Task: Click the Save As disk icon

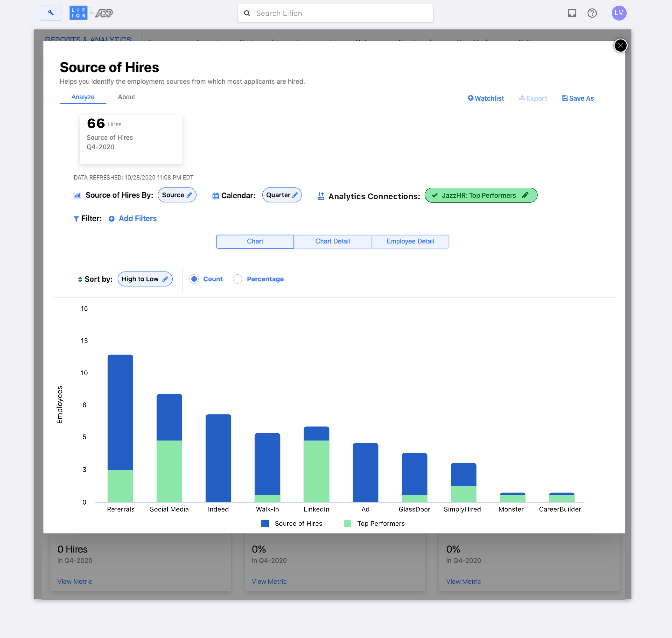Action: point(565,98)
